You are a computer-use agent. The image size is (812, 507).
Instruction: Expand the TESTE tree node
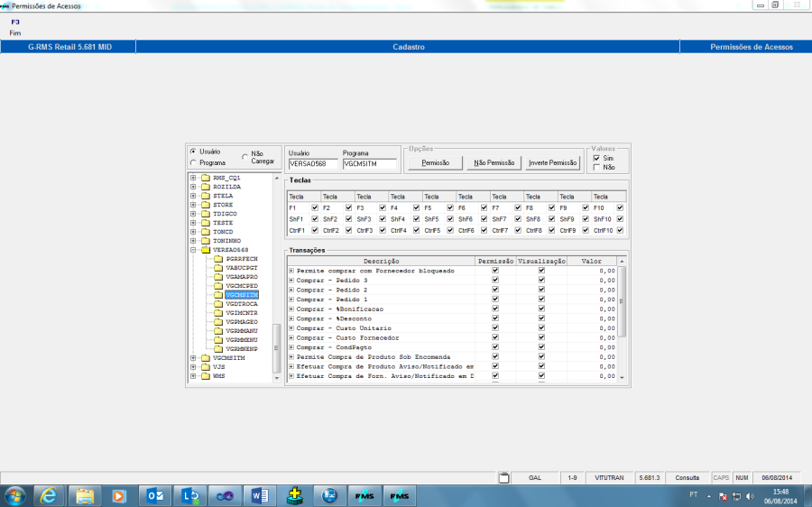(x=193, y=223)
